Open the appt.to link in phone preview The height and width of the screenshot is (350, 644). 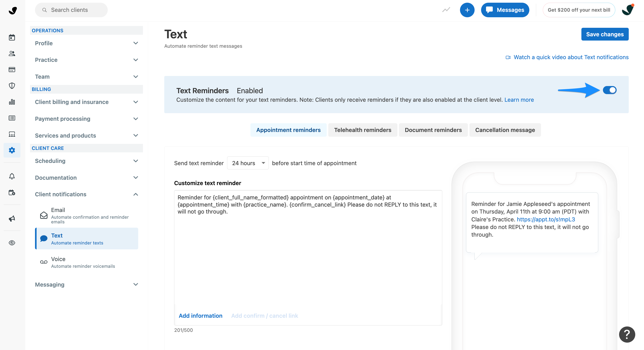click(546, 219)
